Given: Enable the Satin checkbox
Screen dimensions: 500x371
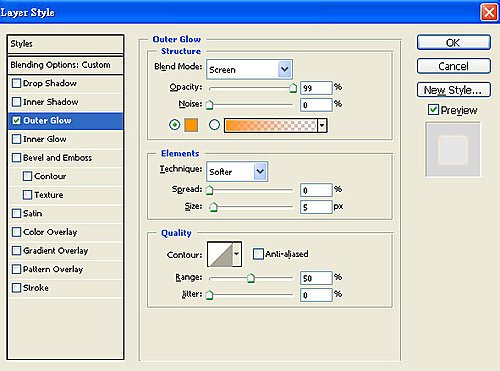Looking at the screenshot, I should point(16,213).
